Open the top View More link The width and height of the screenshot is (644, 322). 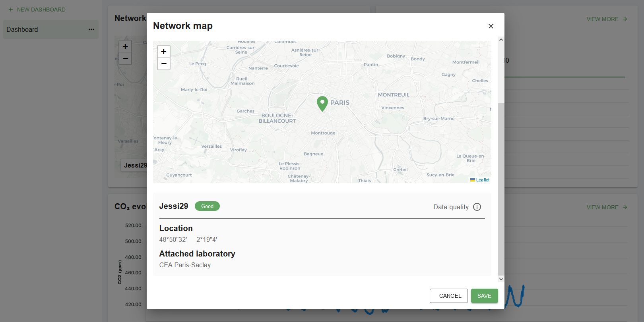607,19
